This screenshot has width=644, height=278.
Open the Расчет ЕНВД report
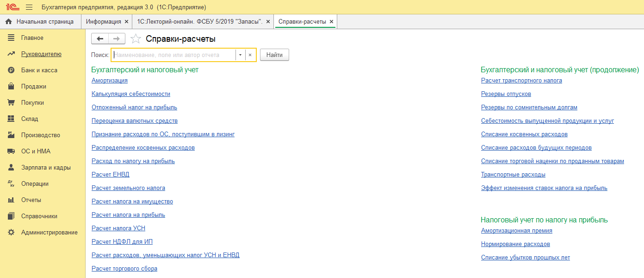click(x=111, y=175)
